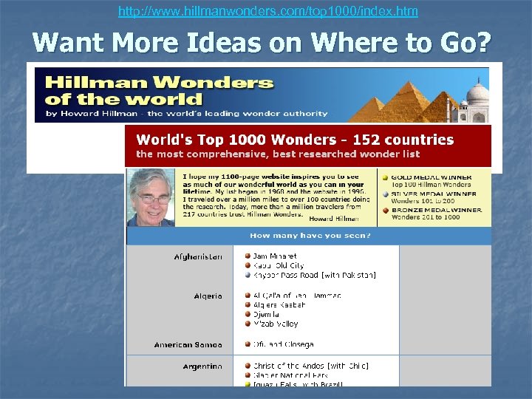532x399 pixels.
Task: Click 'the most comprehensive, best researched wonder list' subtitle
Action: pos(278,154)
